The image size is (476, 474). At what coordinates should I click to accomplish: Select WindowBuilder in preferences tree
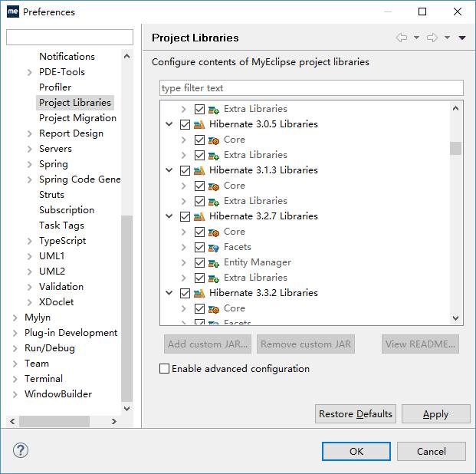[x=58, y=394]
